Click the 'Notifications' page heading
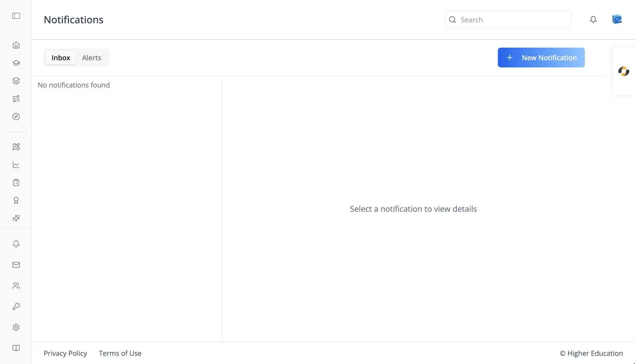The width and height of the screenshot is (635, 364). [73, 20]
